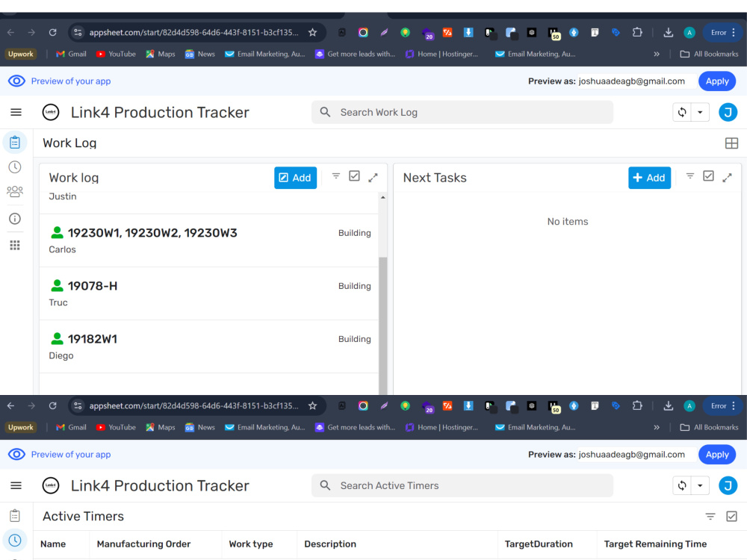
Task: Expand hidden bookmarks chevron in Active Timers window
Action: tap(657, 427)
